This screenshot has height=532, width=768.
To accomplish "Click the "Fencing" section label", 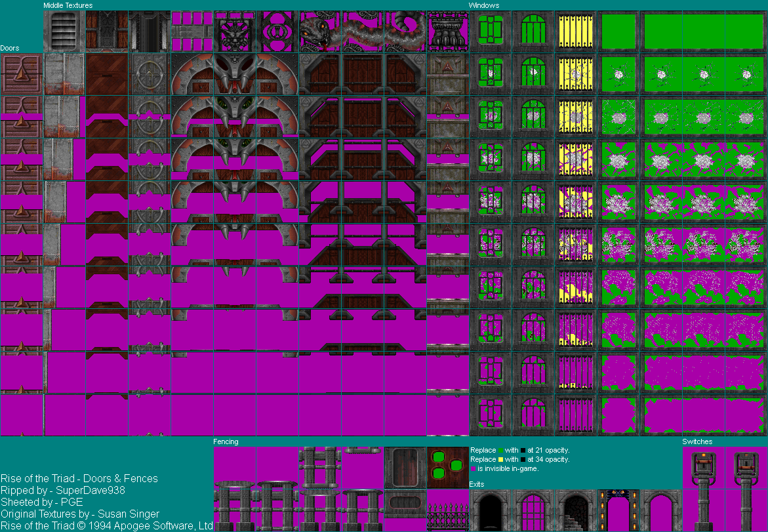I will [x=226, y=441].
